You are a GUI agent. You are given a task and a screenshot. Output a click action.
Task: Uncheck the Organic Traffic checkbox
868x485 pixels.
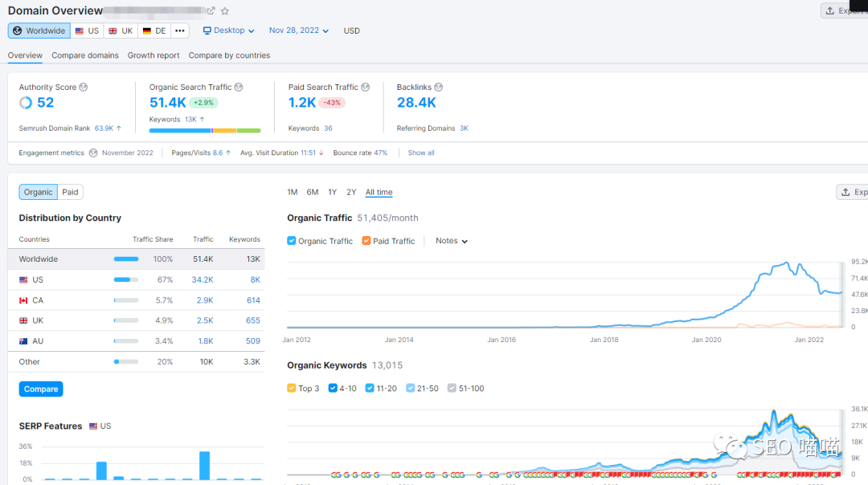click(x=291, y=241)
